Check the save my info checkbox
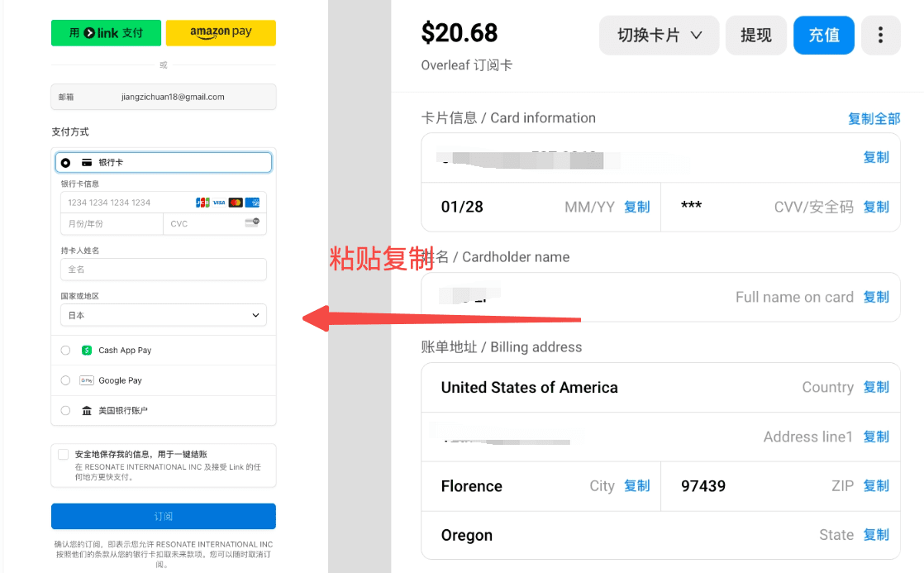The width and height of the screenshot is (924, 573). (63, 454)
